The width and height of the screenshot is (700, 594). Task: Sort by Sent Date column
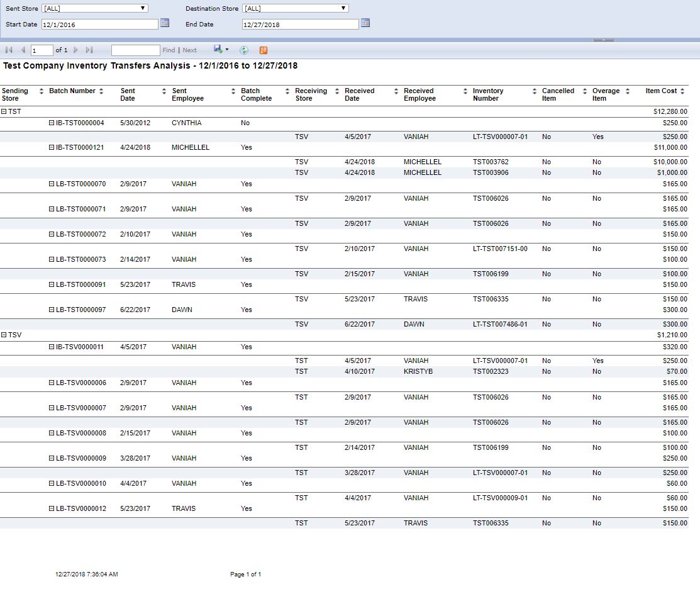pos(164,91)
